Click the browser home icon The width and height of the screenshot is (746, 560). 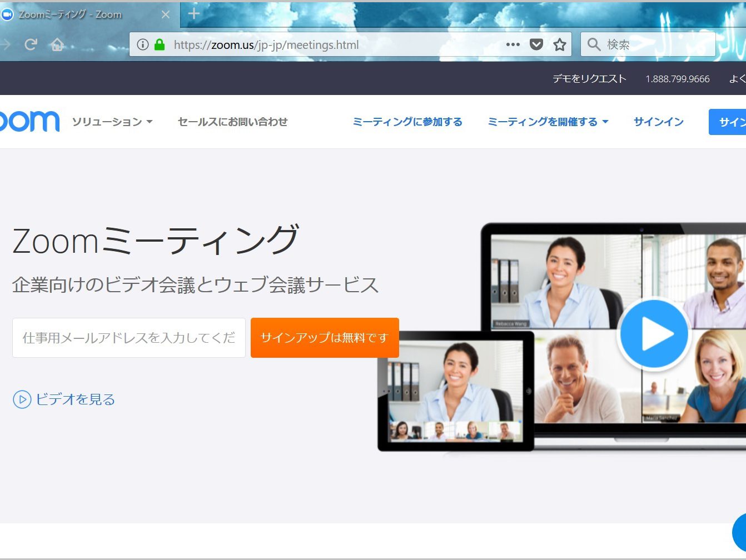coord(57,44)
